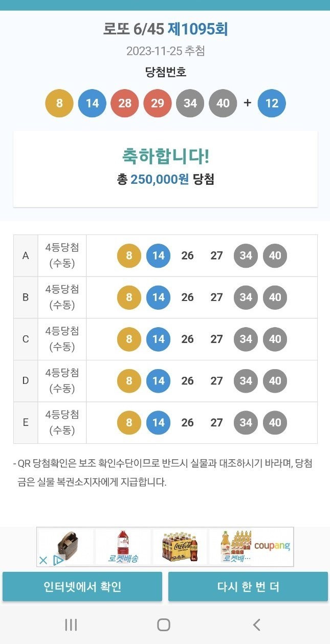Tap the 250,000원 prize amount text

coord(160,179)
